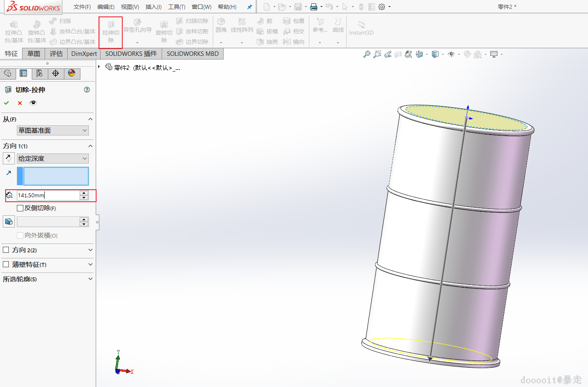Screen dimensions: 588x387
Task: Click the depth input field showing 141.50mm
Action: pos(48,195)
